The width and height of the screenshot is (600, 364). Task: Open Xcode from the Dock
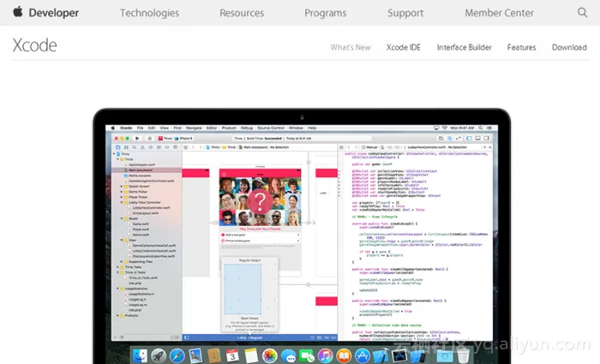click(x=381, y=355)
